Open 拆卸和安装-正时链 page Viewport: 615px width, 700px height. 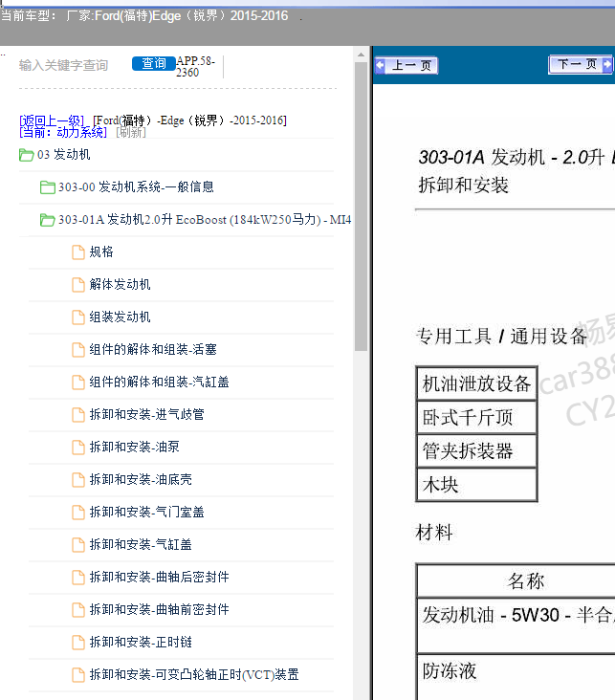[x=141, y=642]
